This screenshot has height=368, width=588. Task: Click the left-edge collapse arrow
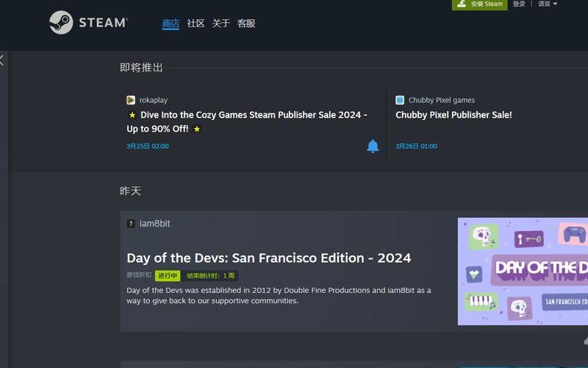(x=2, y=60)
